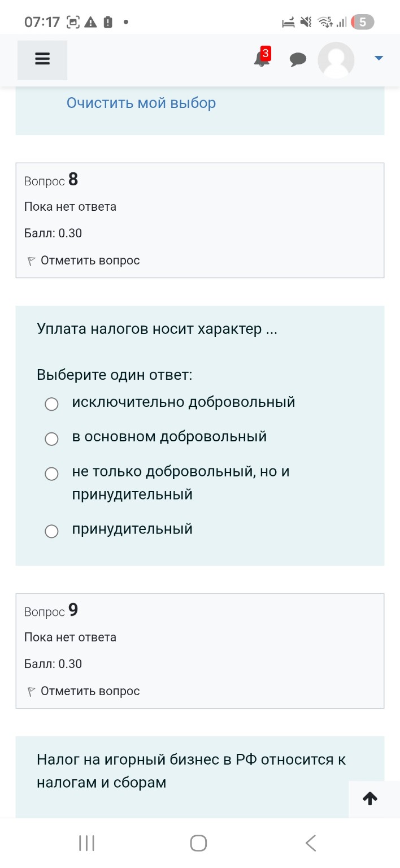Select answer 'в основном добровольный'
400x868 pixels.
coord(52,439)
